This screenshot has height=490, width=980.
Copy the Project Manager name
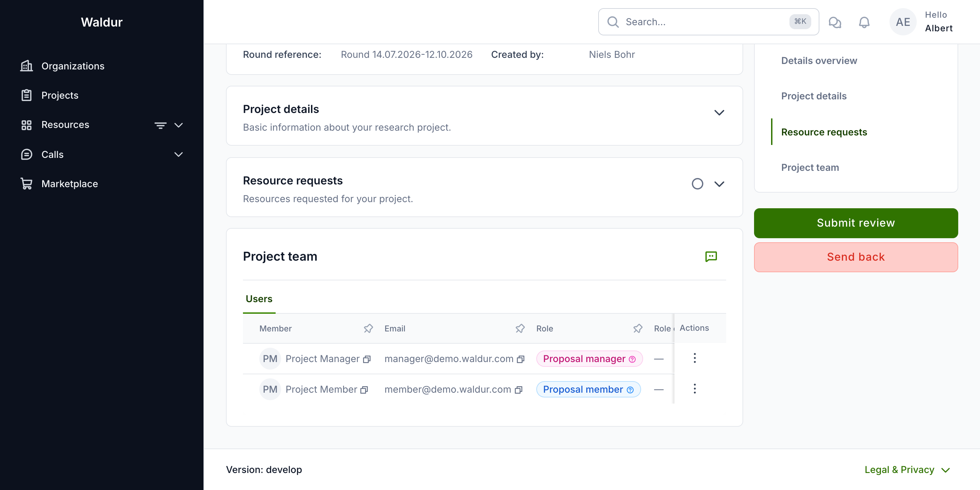coord(366,359)
